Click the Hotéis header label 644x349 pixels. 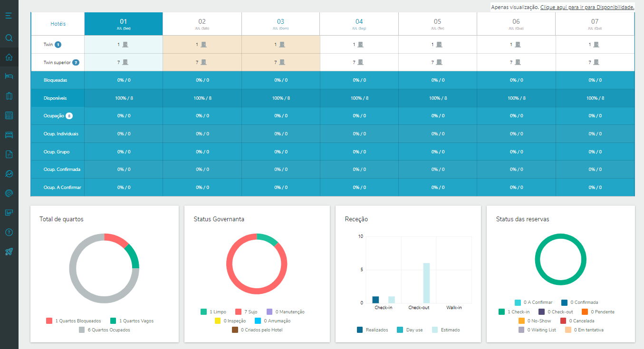point(58,24)
